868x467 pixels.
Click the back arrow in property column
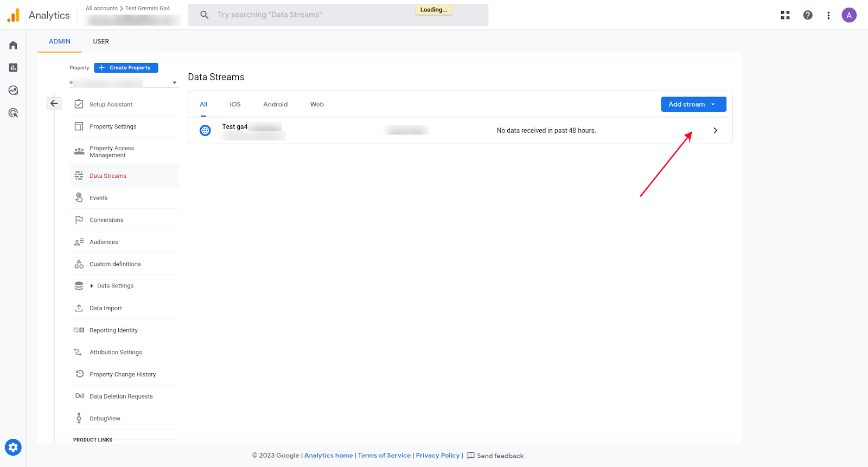click(x=54, y=103)
